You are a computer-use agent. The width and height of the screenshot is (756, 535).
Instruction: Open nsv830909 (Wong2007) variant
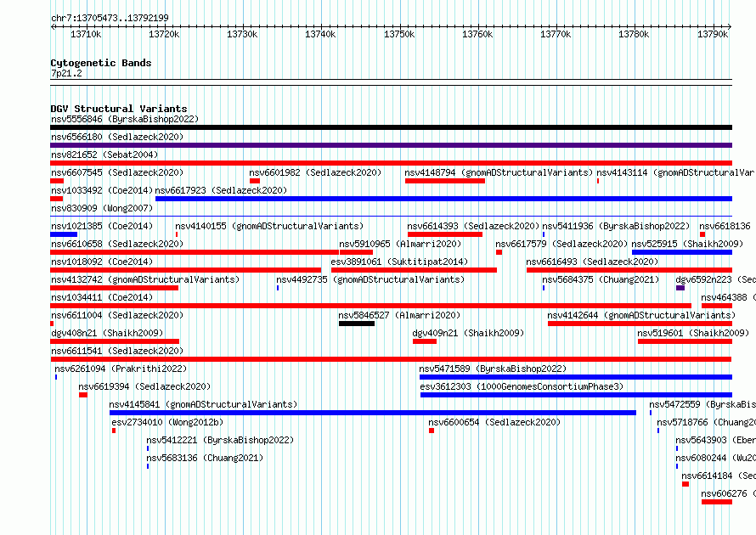[102, 208]
